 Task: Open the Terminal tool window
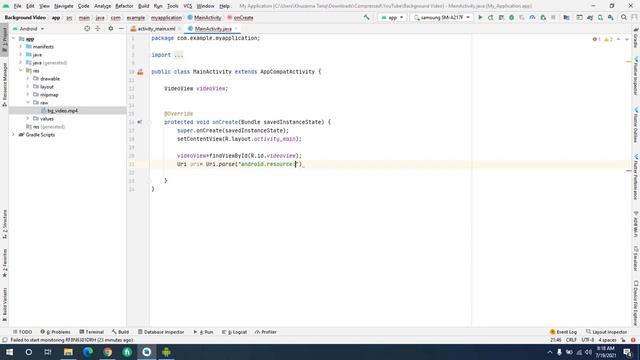(91, 332)
